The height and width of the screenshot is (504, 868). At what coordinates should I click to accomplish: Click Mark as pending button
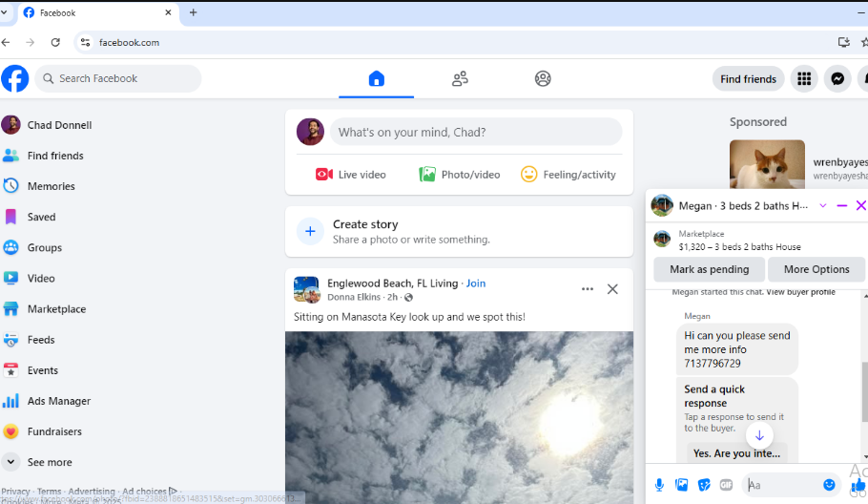point(709,269)
